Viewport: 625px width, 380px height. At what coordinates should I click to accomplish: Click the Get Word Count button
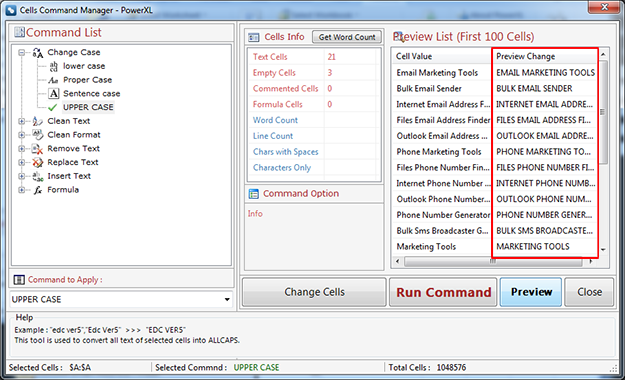[347, 37]
